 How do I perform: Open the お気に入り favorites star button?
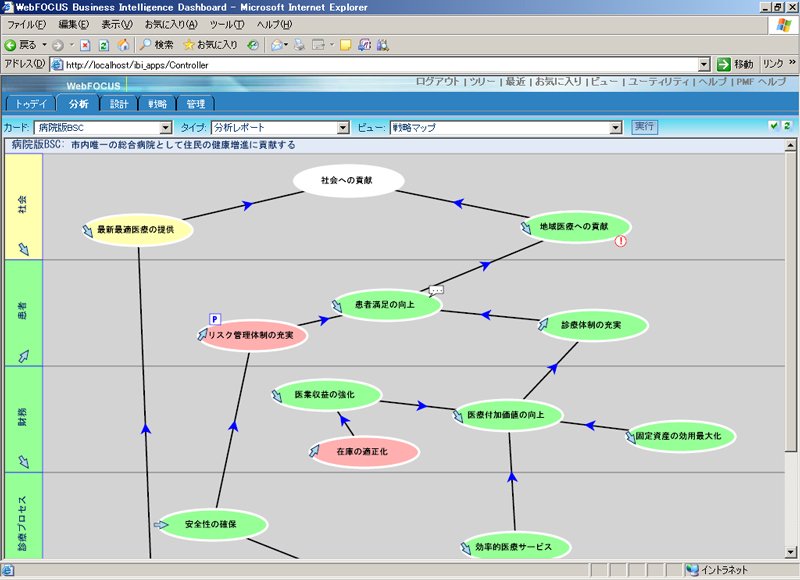[x=210, y=45]
